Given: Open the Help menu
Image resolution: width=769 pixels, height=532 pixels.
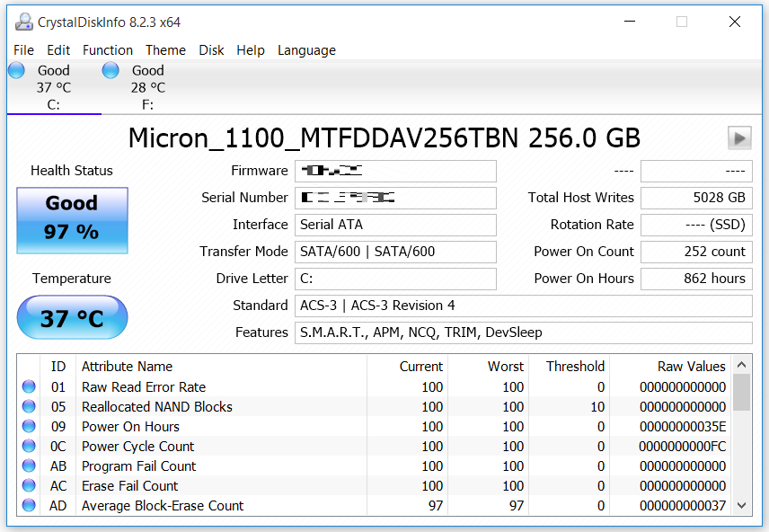Looking at the screenshot, I should click(251, 50).
